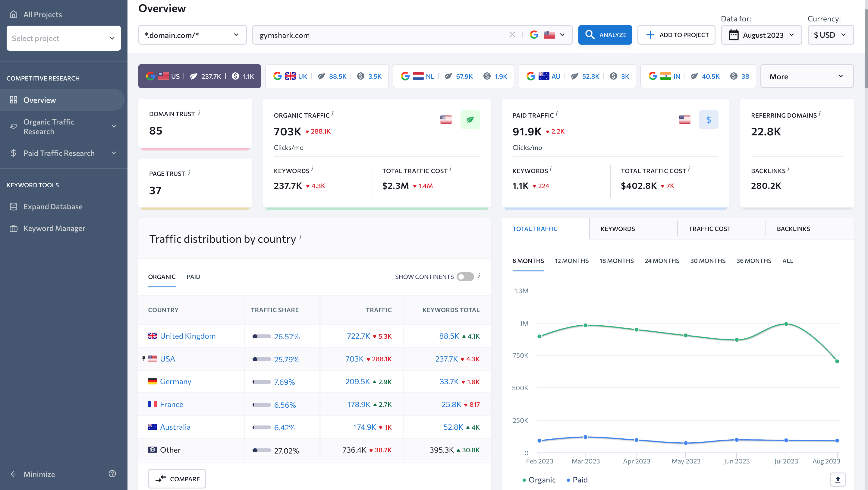
Task: Click the US flag in Paid Traffic card
Action: (x=684, y=119)
